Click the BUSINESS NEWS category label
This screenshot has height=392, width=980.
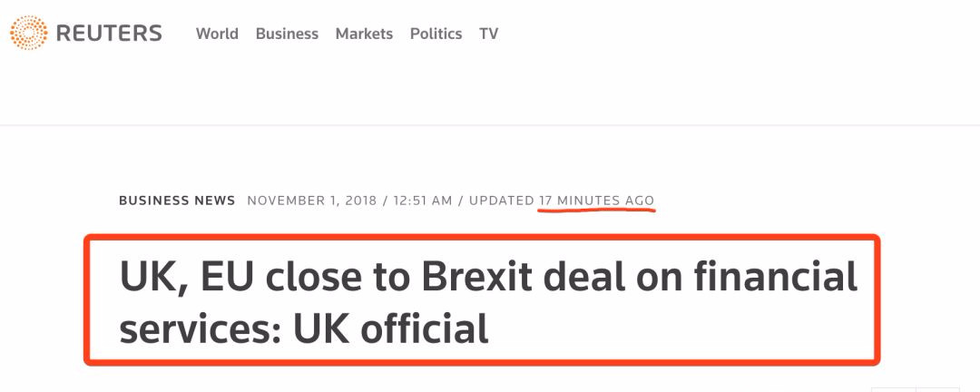click(177, 201)
